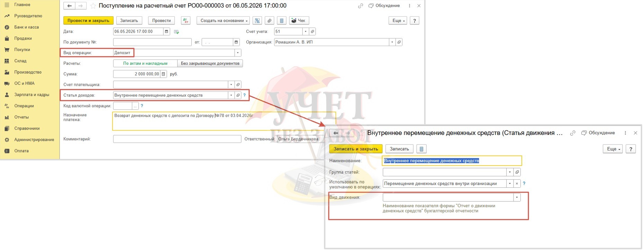The image size is (644, 250).
Task: Click Записать in the Статья движения window
Action: pyautogui.click(x=399, y=149)
